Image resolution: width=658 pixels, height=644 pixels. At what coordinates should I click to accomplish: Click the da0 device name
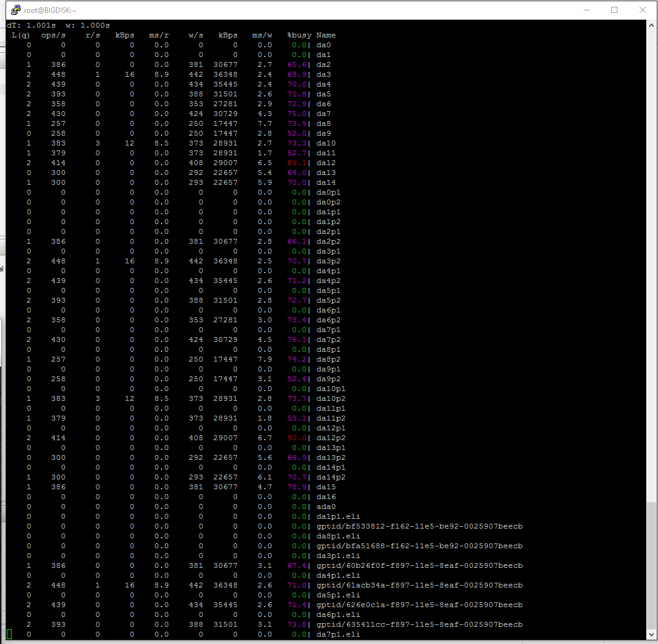click(324, 45)
